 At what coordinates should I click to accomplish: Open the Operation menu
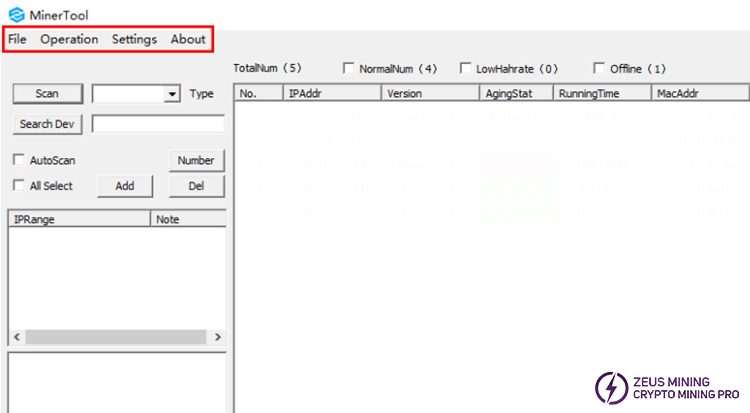(69, 39)
